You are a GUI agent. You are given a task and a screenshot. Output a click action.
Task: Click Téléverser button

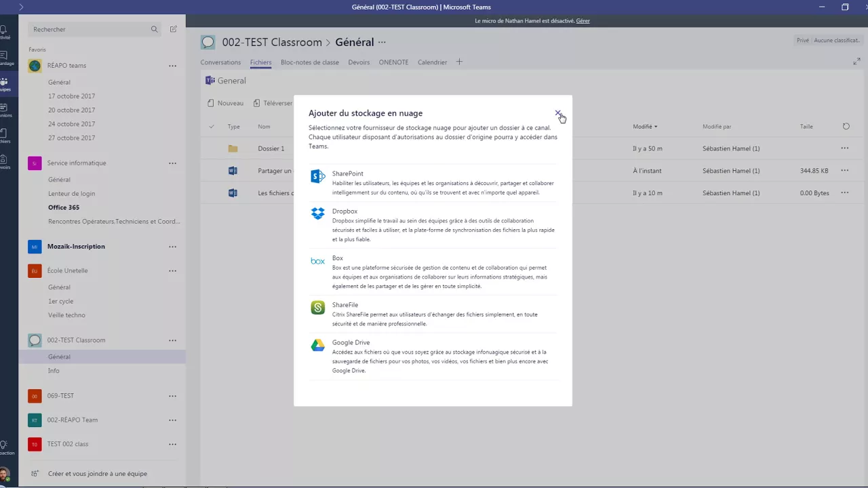(x=273, y=103)
